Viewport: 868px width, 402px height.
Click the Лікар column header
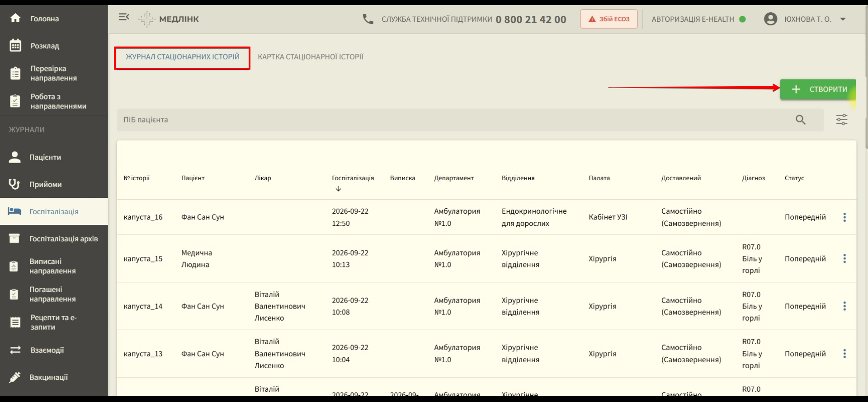pos(263,178)
